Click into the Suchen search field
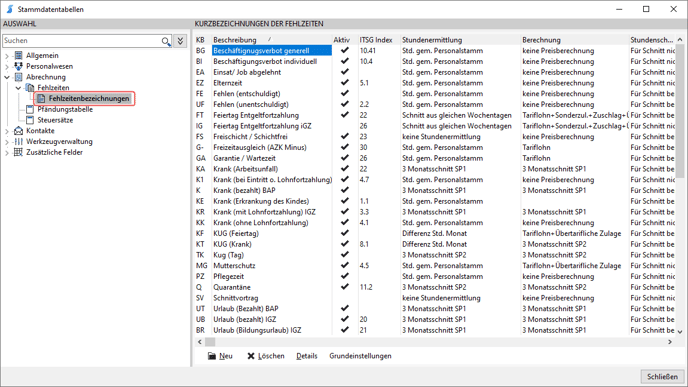 coord(82,40)
